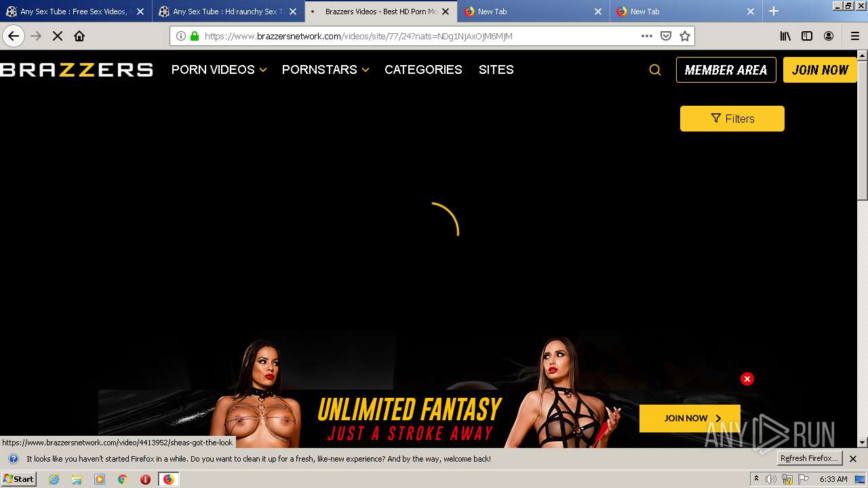Open the file explorer taskbar icon
868x488 pixels.
(x=77, y=479)
